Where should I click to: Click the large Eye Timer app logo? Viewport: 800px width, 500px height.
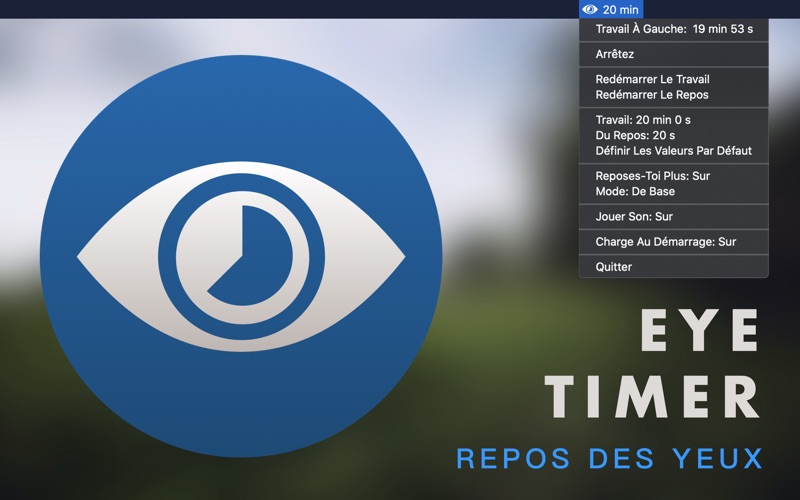pyautogui.click(x=241, y=256)
